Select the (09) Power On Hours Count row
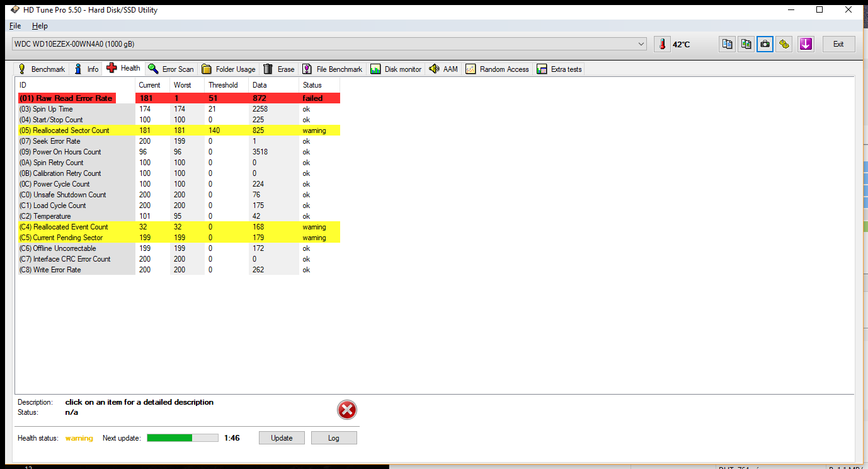Viewport: 868px width, 469px height. tap(179, 152)
